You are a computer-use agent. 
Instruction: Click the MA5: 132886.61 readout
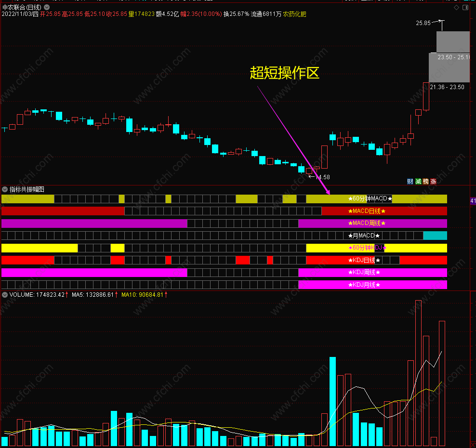[93, 295]
